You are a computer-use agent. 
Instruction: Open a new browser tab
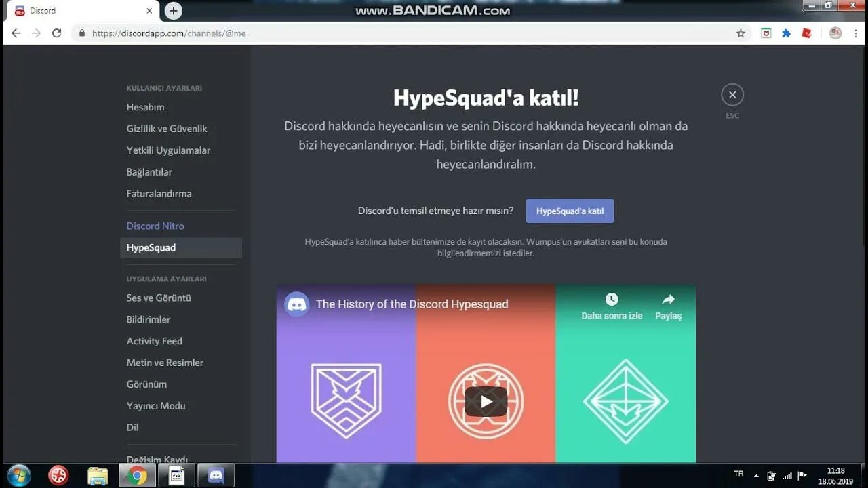coord(174,11)
